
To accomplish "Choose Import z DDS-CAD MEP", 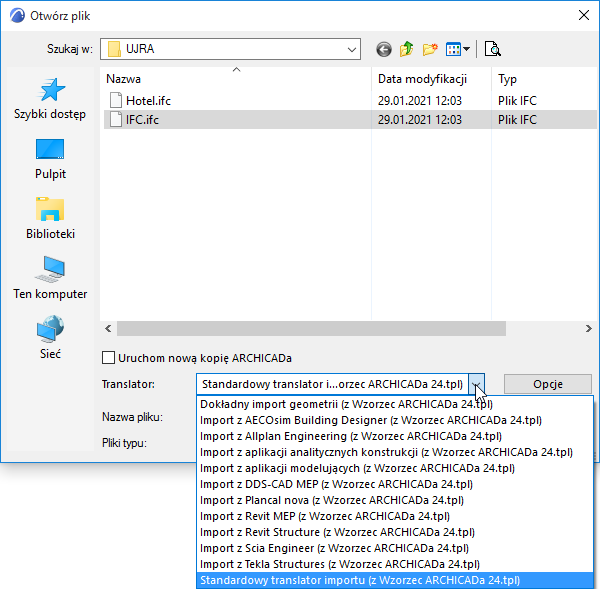I will tap(395, 485).
